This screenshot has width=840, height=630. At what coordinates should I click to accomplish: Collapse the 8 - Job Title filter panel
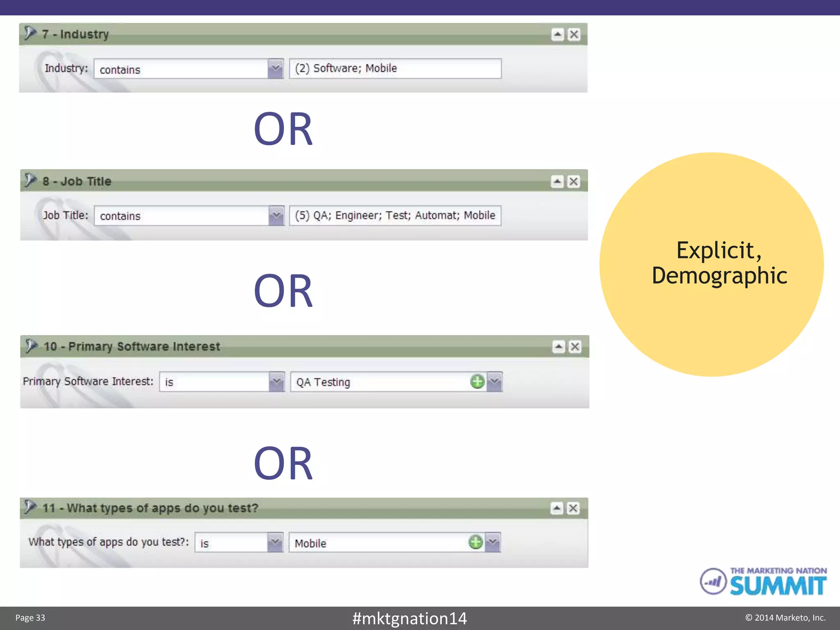[557, 181]
